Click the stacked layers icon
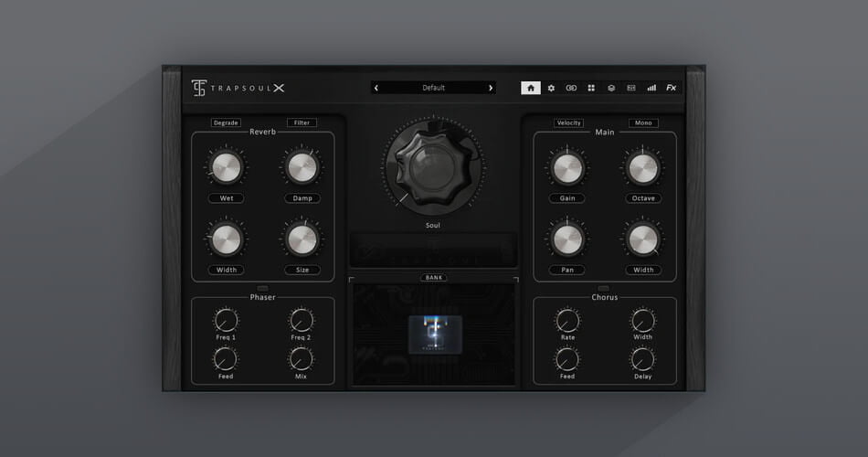Screen dimensions: 868x457 tap(611, 88)
